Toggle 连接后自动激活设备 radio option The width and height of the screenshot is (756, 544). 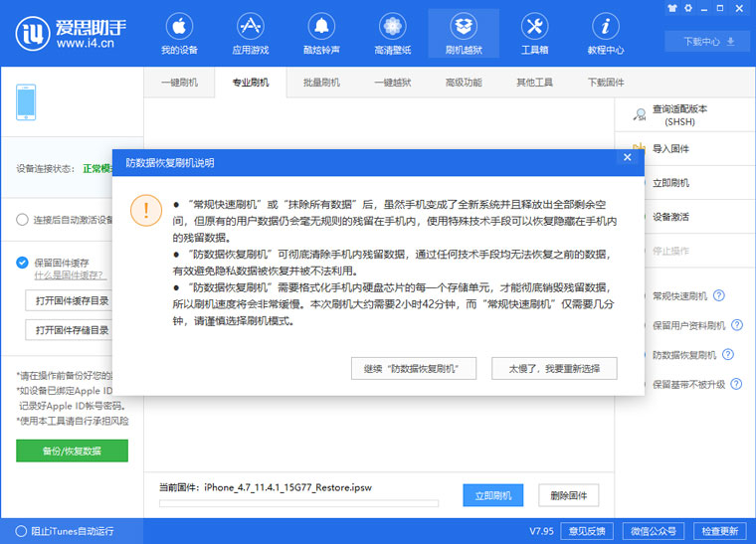tap(22, 220)
